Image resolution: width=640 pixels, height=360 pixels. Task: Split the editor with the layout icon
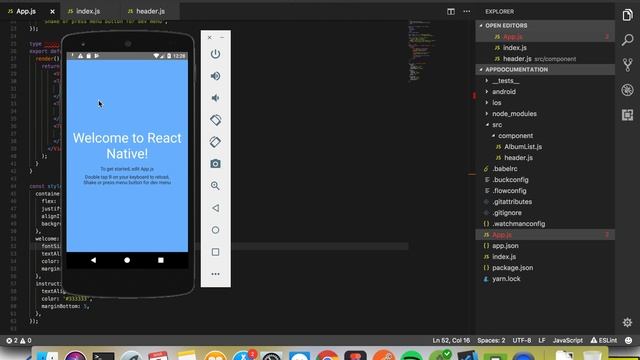click(x=451, y=11)
